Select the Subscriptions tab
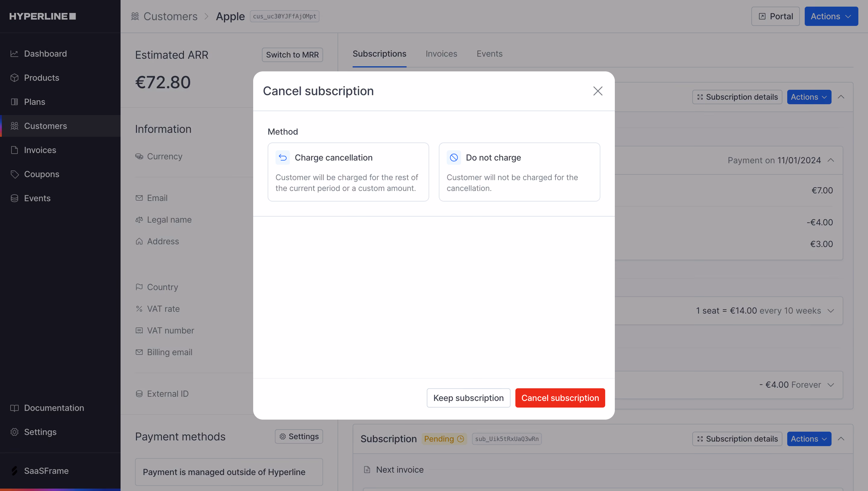The image size is (868, 491). [x=379, y=54]
